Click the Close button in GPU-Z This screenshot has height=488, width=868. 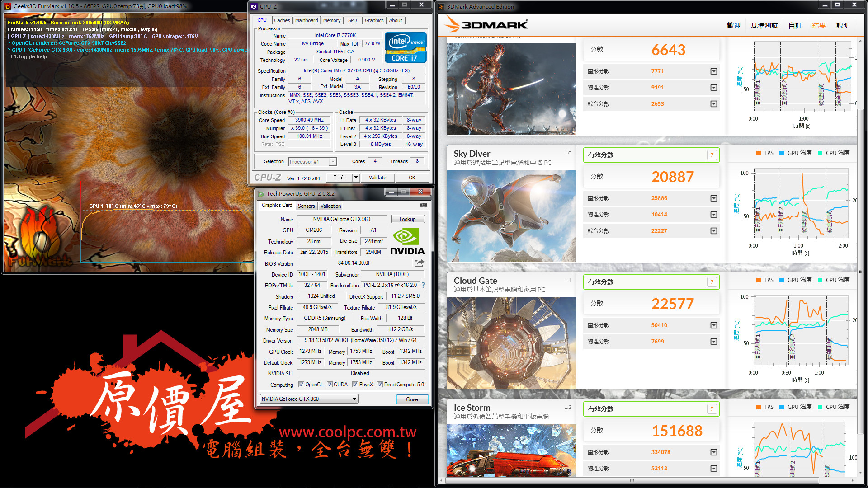pyautogui.click(x=412, y=399)
